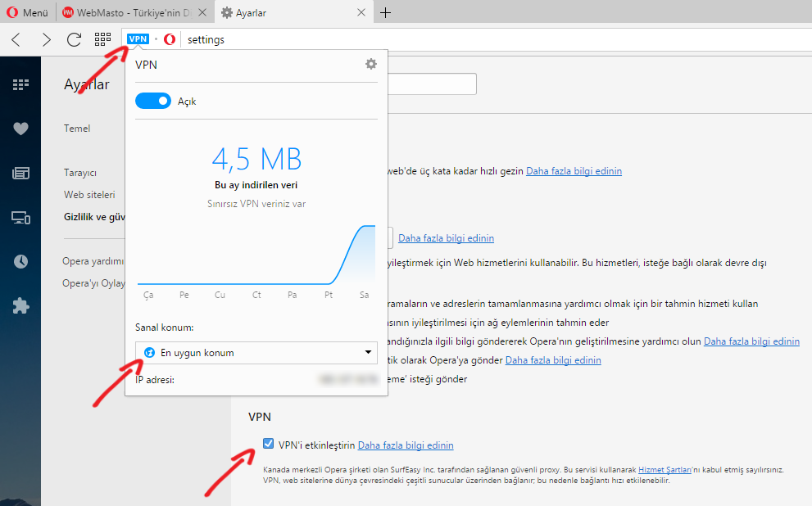Open a new tab with plus button
This screenshot has height=506, width=812.
pyautogui.click(x=385, y=13)
